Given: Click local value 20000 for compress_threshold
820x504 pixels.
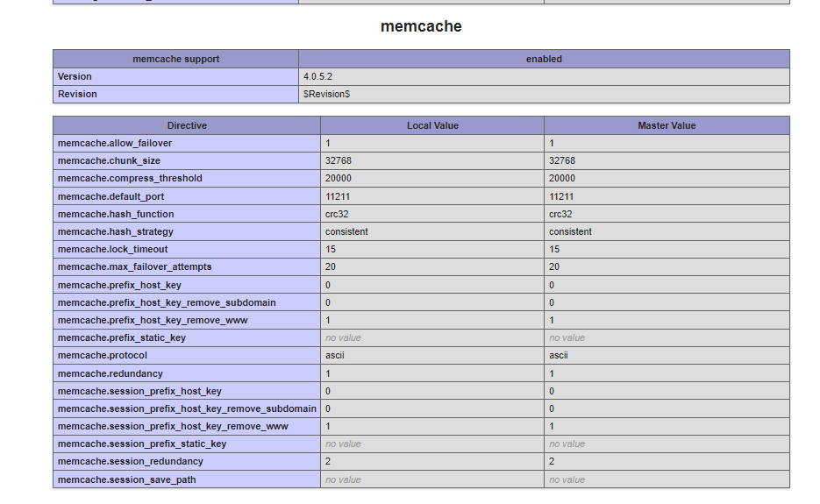Looking at the screenshot, I should pyautogui.click(x=339, y=178).
